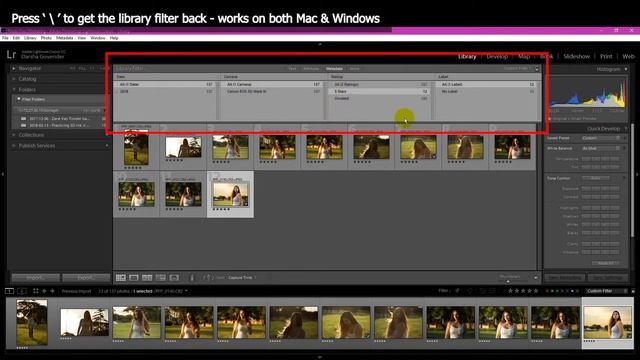
Task: Click the Sync Settings button
Action: pyautogui.click(x=607, y=278)
